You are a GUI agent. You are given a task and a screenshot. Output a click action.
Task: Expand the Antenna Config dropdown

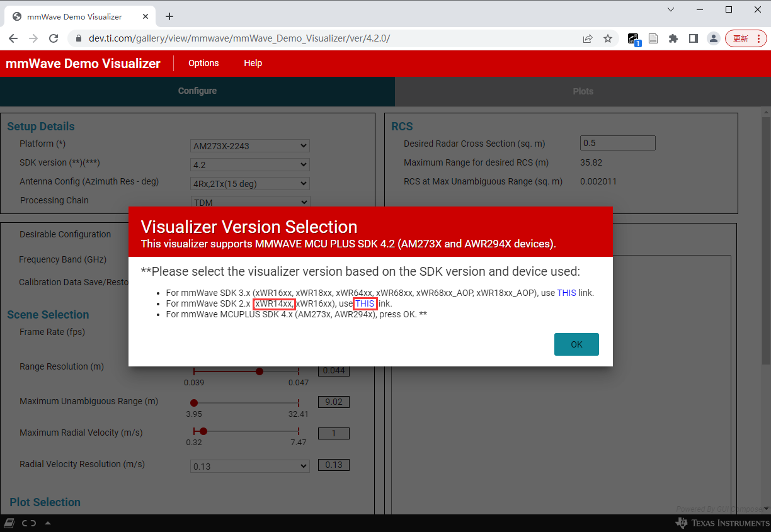(250, 184)
